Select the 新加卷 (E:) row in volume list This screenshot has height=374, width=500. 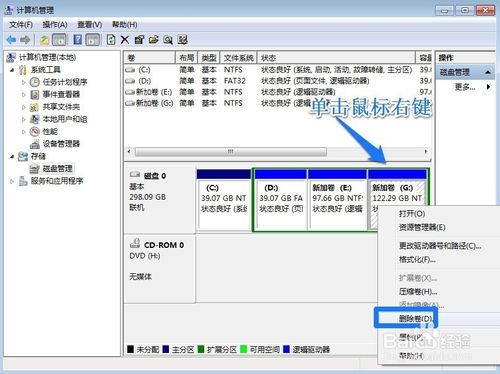coord(278,92)
